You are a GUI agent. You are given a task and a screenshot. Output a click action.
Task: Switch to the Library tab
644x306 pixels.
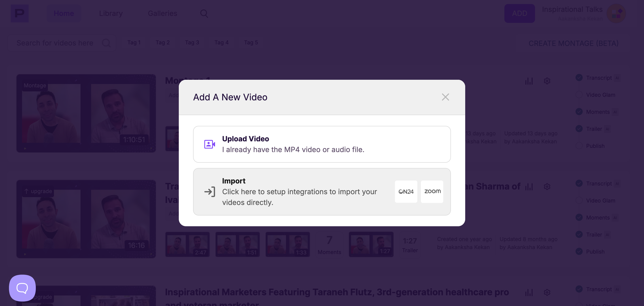pos(111,13)
